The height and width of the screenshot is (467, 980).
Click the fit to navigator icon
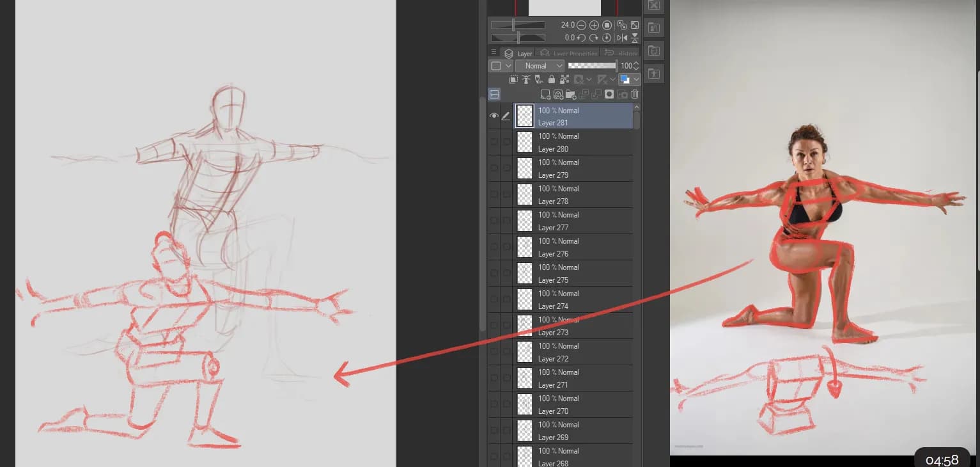pyautogui.click(x=622, y=25)
